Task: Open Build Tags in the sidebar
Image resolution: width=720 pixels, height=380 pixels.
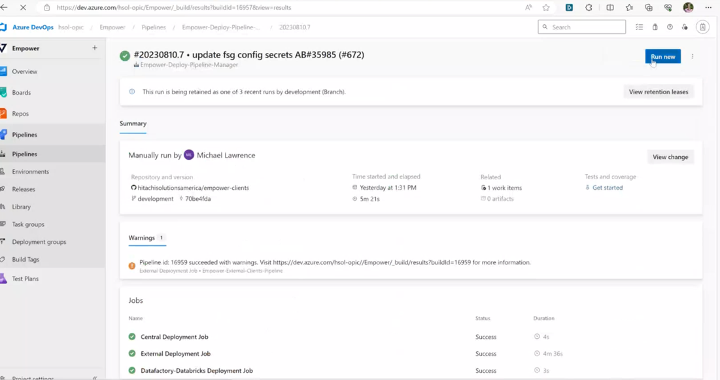Action: (25, 259)
